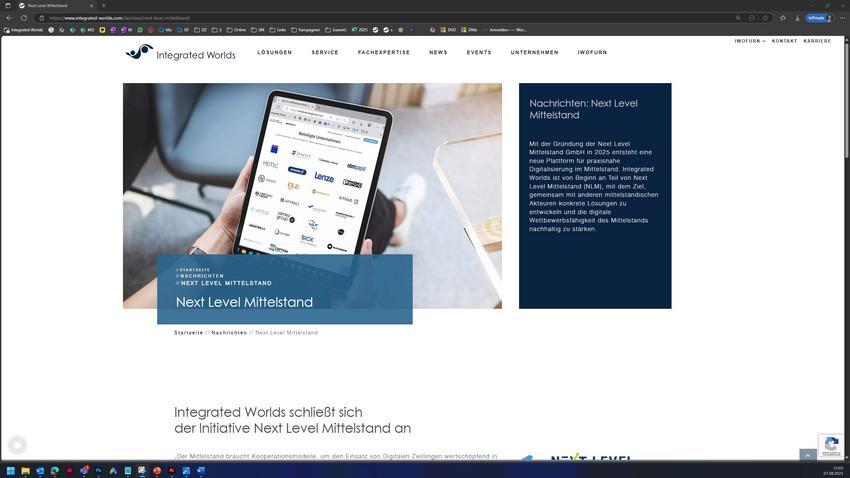850x478 pixels.
Task: Open Integrated Worlds bookmark
Action: coord(23,30)
